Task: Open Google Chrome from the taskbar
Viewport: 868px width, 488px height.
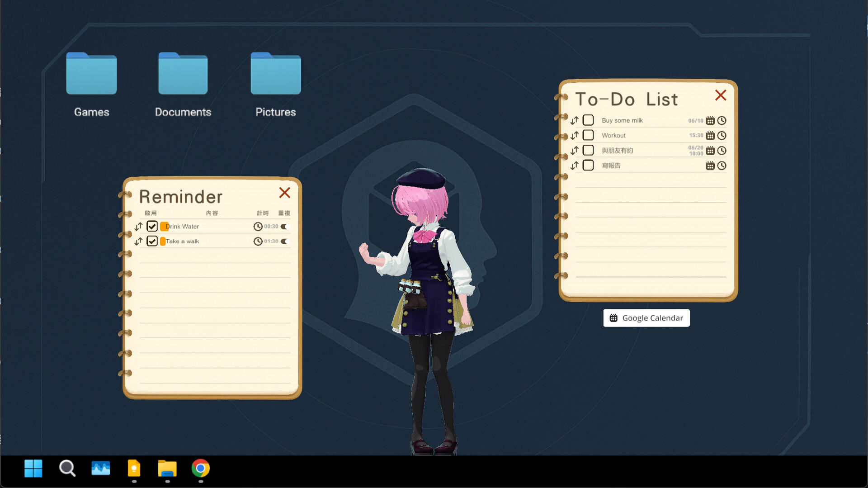Action: pyautogui.click(x=200, y=469)
